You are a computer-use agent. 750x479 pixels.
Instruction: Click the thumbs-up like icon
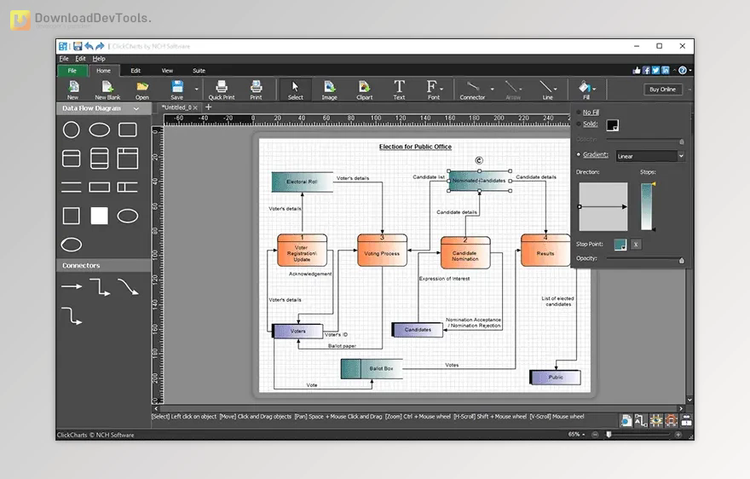(636, 70)
